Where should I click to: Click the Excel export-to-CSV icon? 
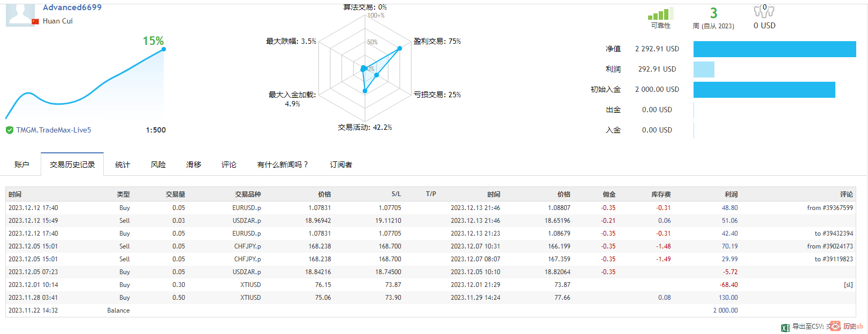[785, 328]
